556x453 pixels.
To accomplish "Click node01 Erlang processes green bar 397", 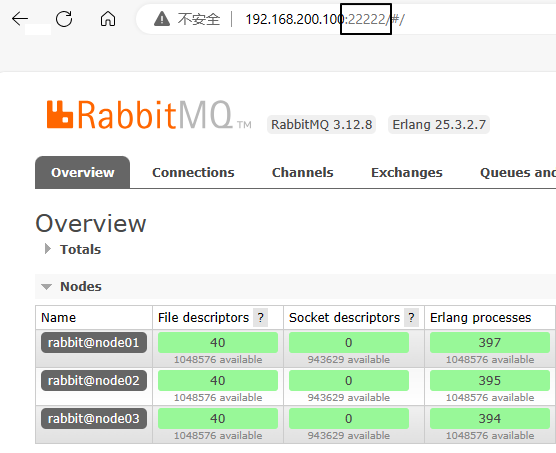I will tap(490, 342).
